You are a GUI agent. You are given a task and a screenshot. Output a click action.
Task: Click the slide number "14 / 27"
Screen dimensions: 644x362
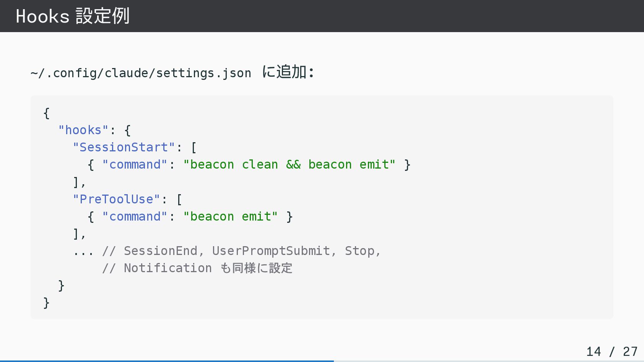pyautogui.click(x=611, y=351)
